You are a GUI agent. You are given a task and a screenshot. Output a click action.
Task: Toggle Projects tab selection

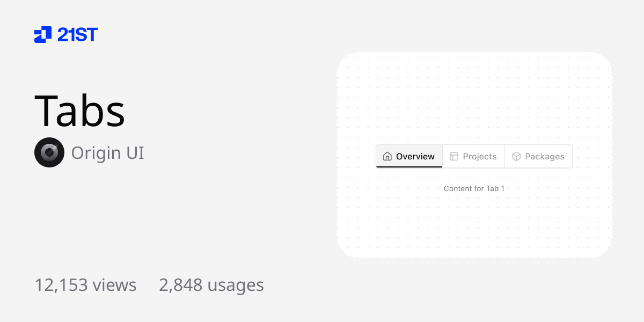(x=473, y=156)
